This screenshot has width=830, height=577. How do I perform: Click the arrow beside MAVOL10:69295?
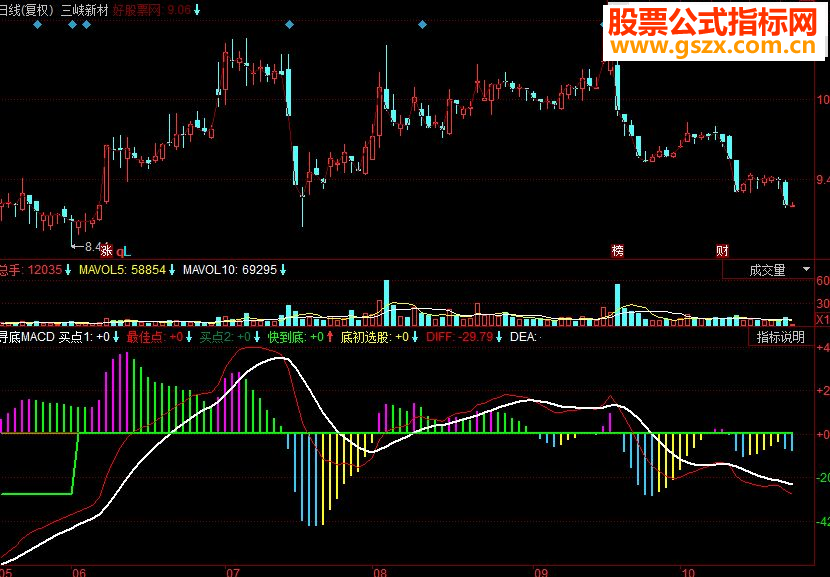[x=284, y=269]
